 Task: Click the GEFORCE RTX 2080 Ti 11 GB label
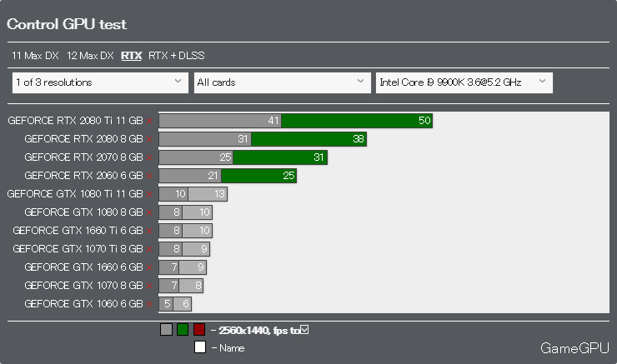point(75,121)
